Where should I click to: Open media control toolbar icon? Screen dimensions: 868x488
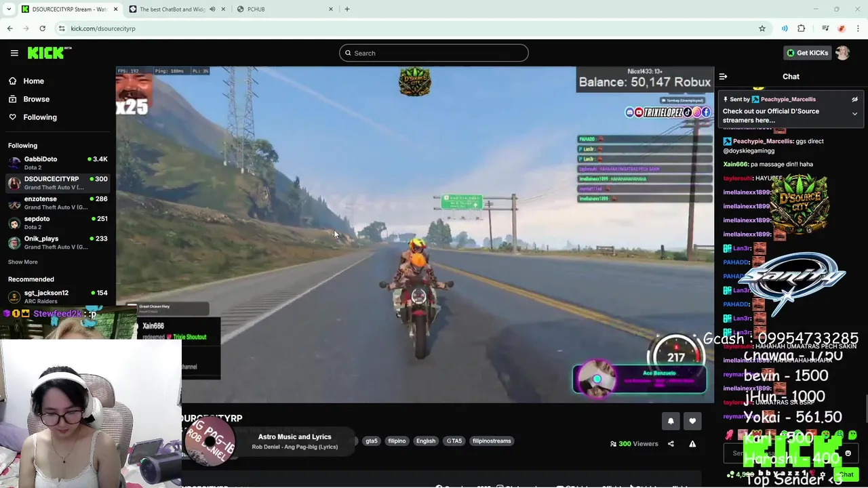click(x=825, y=28)
